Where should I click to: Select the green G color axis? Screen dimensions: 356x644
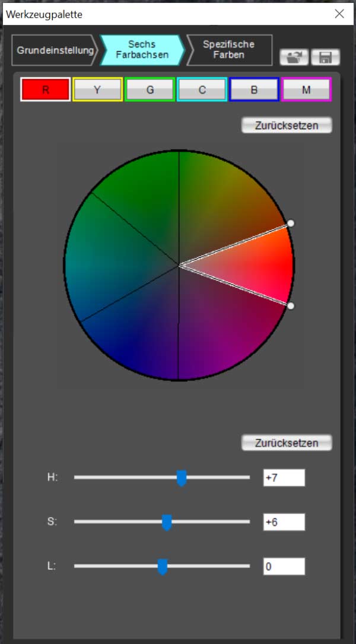[150, 90]
